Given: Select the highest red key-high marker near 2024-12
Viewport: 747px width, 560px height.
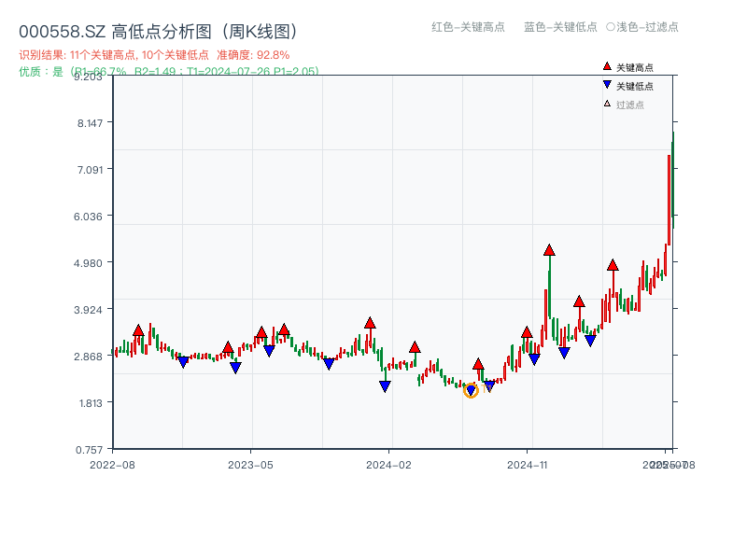Looking at the screenshot, I should 549,250.
